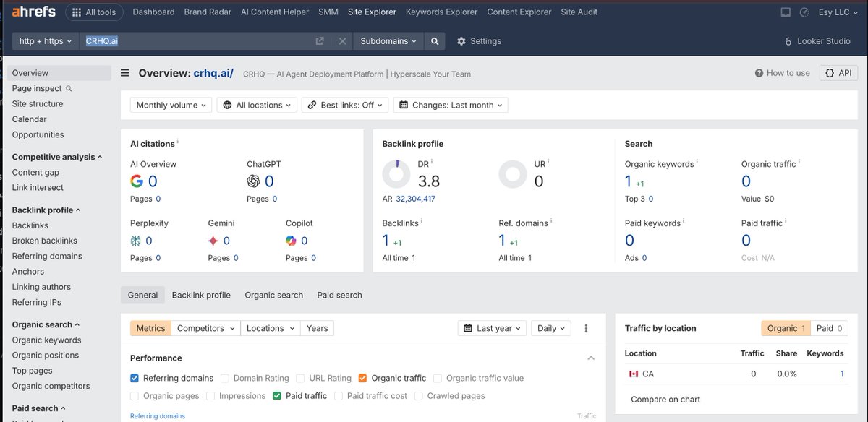Image resolution: width=868 pixels, height=422 pixels.
Task: Open Content gap in sidebar
Action: 35,172
